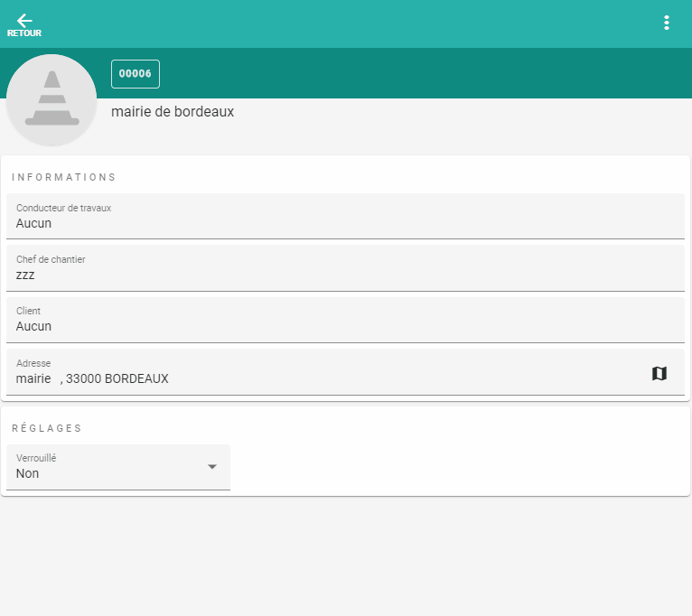Click the back arrow icon
Screen dimensions: 692x616
(x=24, y=21)
